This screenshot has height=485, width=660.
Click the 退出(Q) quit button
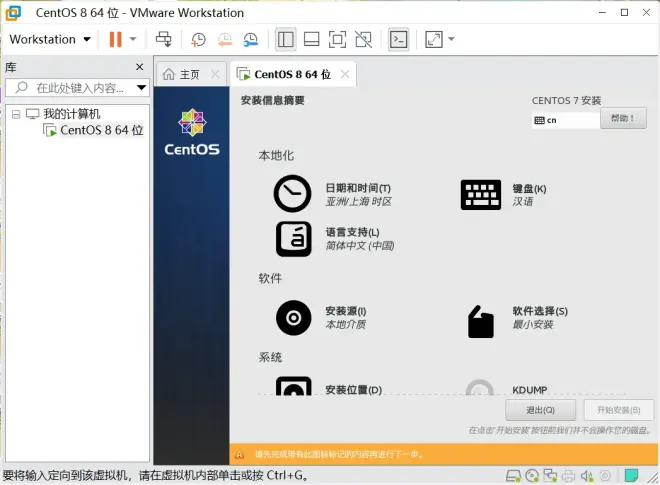[x=540, y=410]
